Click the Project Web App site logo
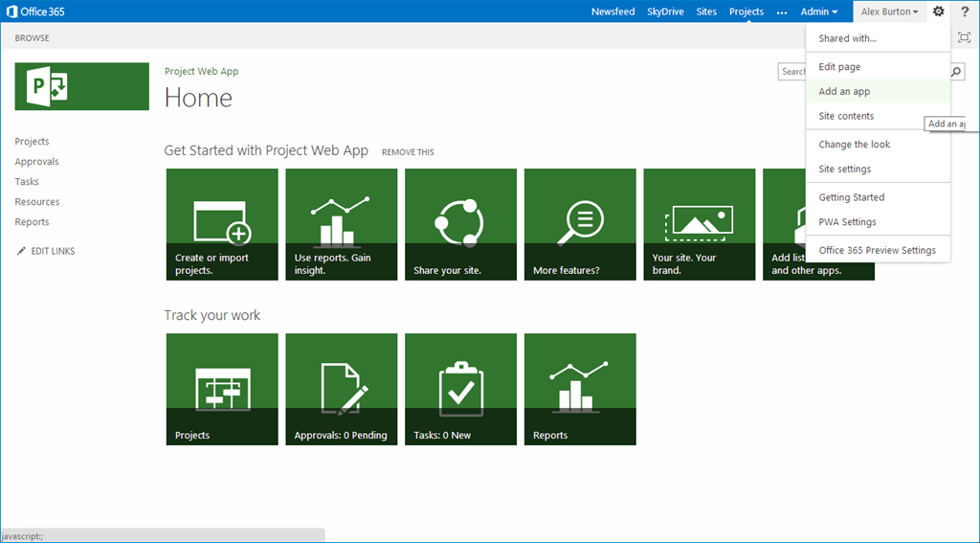 (82, 86)
